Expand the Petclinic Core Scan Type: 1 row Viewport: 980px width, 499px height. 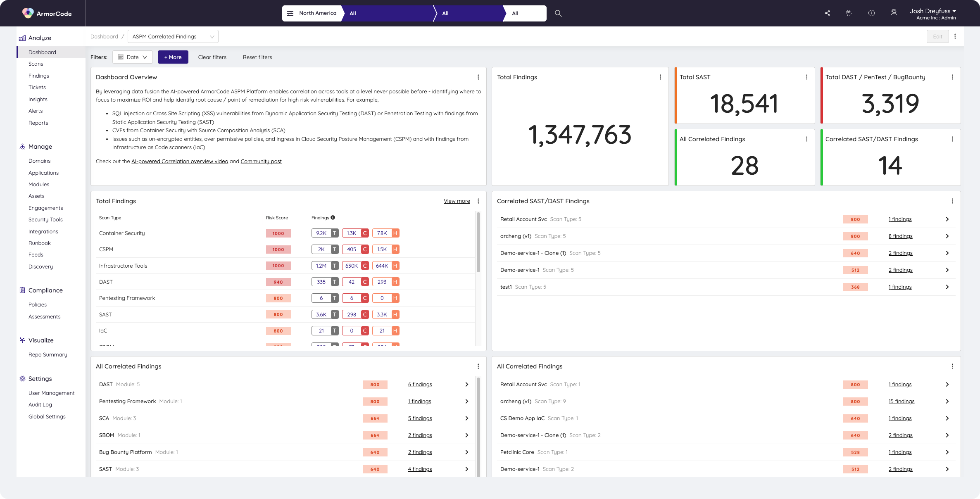click(x=947, y=452)
